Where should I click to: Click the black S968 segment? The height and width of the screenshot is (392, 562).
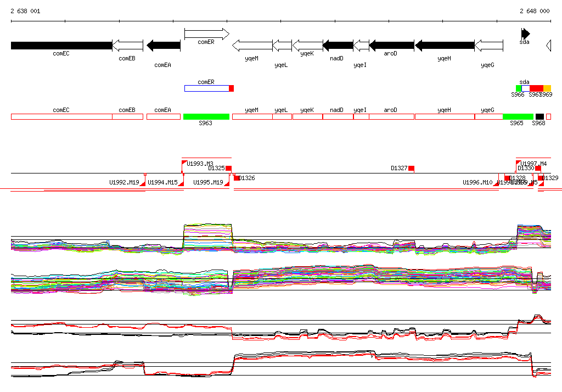tap(540, 116)
